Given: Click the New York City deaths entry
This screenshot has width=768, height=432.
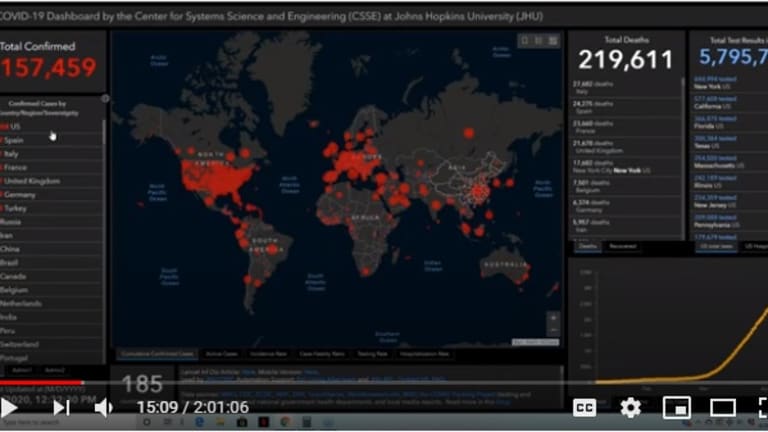Looking at the screenshot, I should click(625, 167).
